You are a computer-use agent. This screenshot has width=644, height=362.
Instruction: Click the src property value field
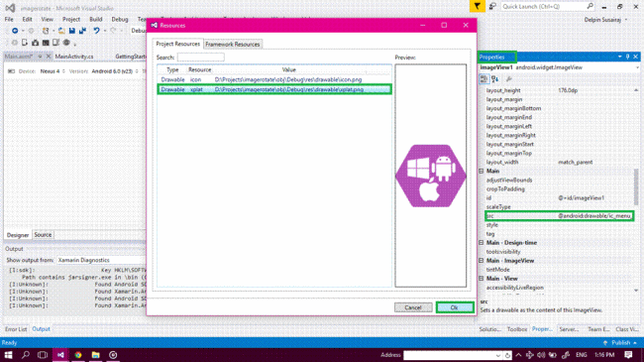(594, 215)
